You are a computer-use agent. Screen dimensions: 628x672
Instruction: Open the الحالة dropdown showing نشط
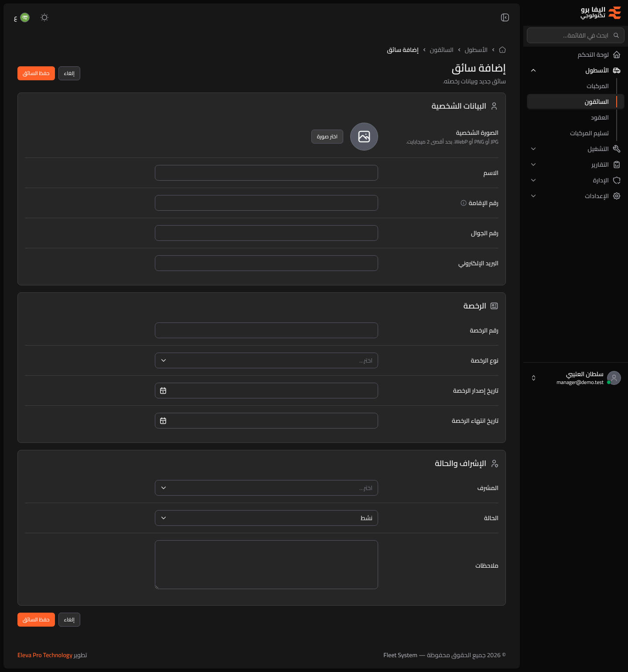(266, 518)
